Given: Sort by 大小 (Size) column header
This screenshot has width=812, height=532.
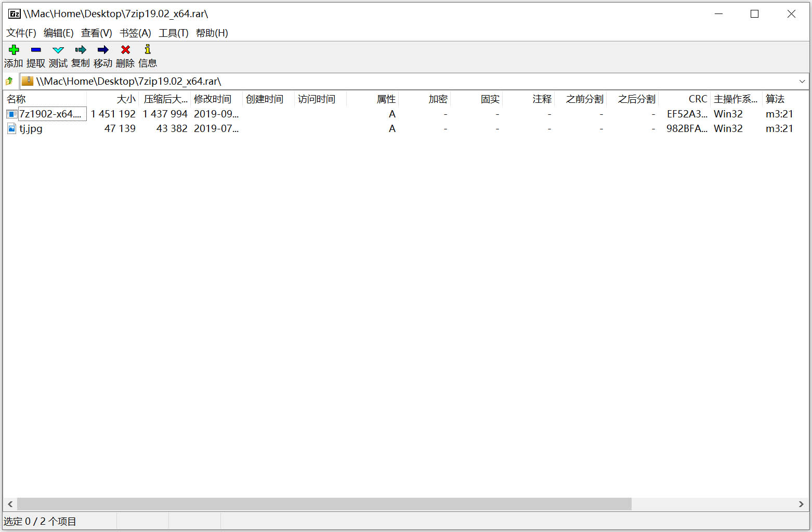Looking at the screenshot, I should (x=113, y=99).
